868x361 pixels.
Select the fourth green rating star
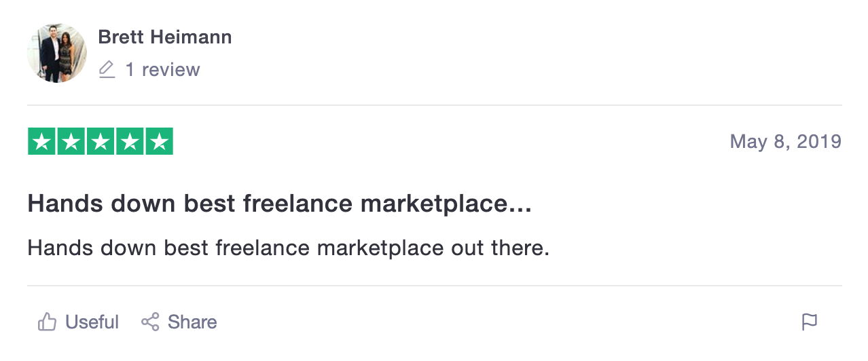(x=130, y=141)
